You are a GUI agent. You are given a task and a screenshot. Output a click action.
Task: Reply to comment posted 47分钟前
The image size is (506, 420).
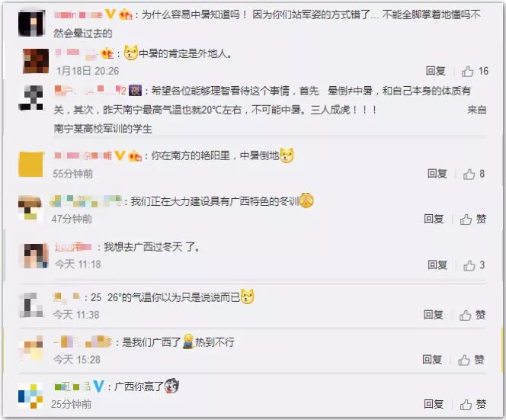pyautogui.click(x=434, y=220)
